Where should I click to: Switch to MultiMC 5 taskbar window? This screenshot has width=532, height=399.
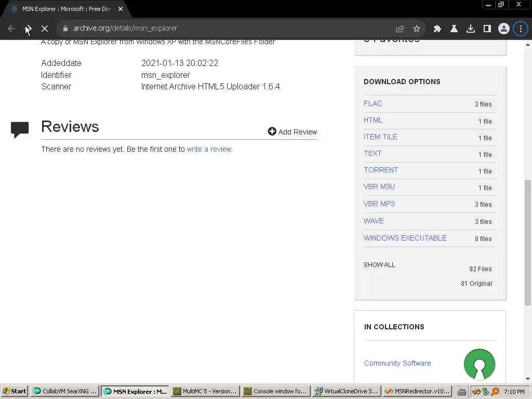click(205, 391)
